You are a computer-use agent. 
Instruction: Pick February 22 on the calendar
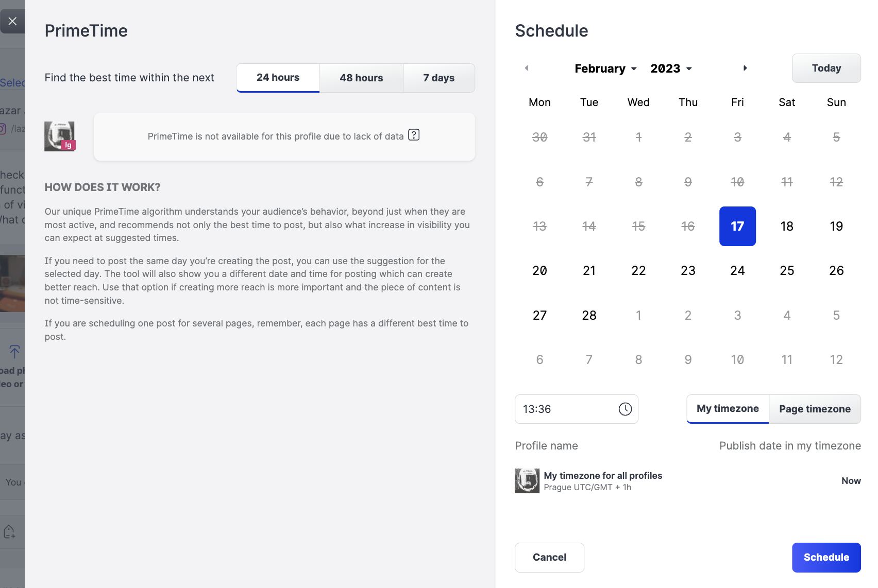pyautogui.click(x=638, y=271)
